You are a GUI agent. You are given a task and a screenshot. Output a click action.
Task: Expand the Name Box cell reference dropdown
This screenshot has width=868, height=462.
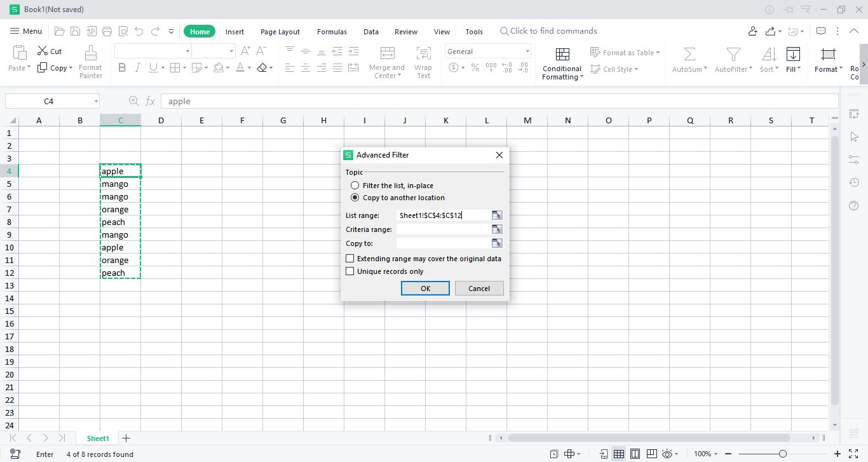96,102
